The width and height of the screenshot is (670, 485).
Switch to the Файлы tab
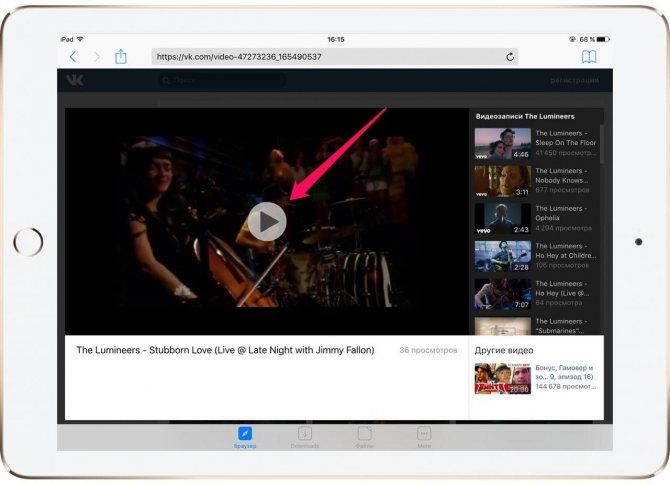coord(364,437)
